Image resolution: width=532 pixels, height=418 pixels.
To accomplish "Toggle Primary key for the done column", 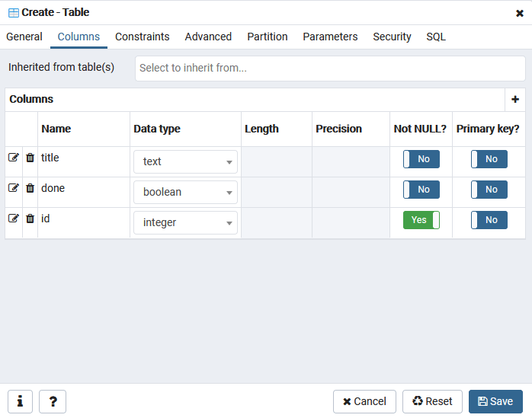I will (x=489, y=190).
